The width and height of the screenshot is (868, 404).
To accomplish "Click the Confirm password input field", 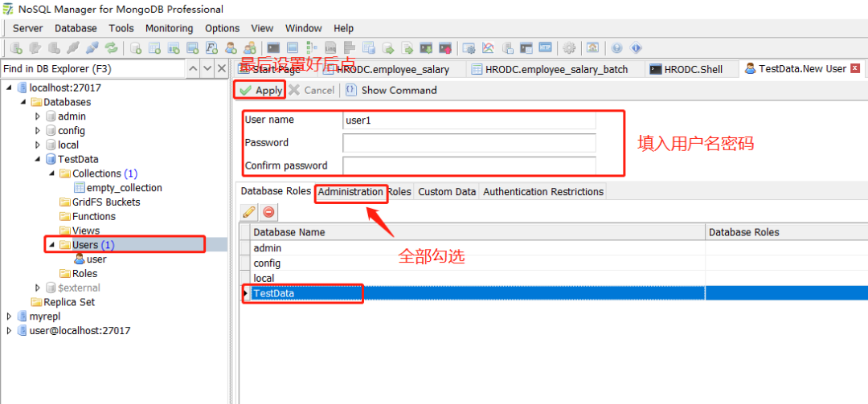I will (x=469, y=165).
